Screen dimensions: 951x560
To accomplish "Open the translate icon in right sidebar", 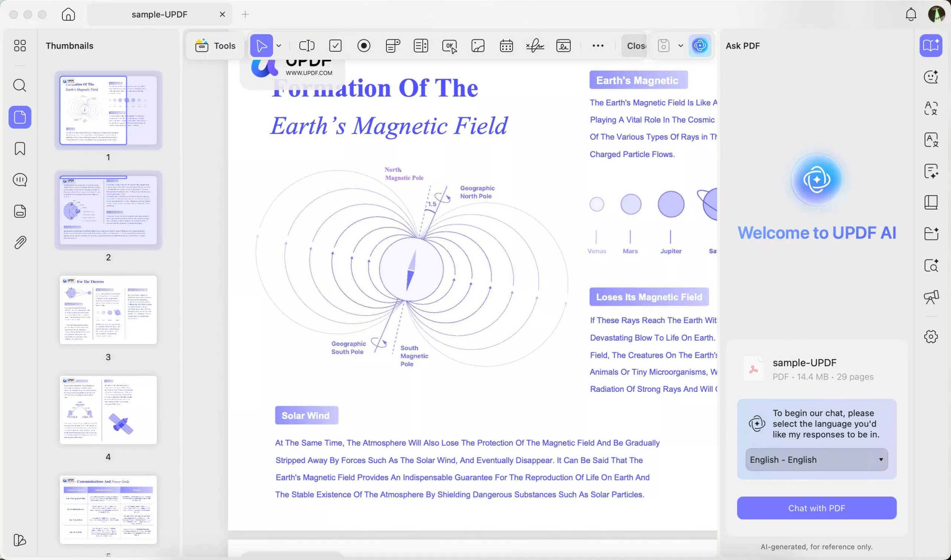I will coord(931,109).
